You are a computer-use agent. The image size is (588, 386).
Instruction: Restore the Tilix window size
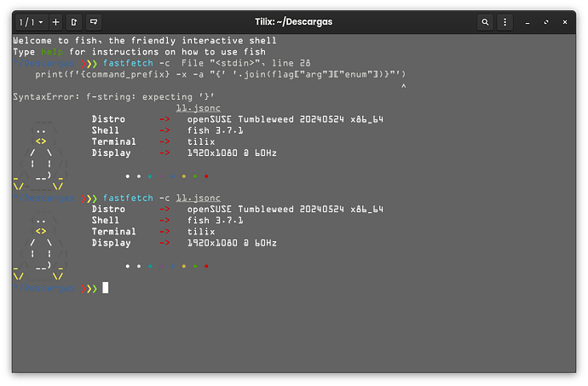point(546,22)
